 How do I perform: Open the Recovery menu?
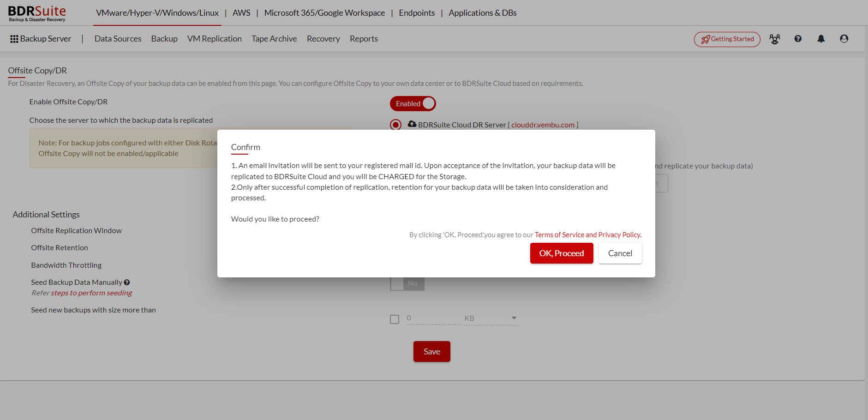[x=323, y=39]
